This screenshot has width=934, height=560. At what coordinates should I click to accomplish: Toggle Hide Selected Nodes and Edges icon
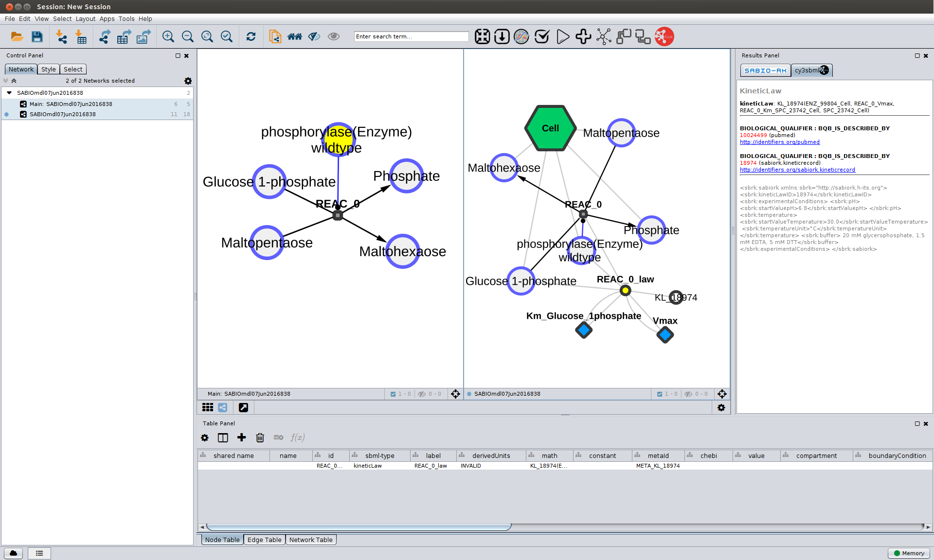314,37
